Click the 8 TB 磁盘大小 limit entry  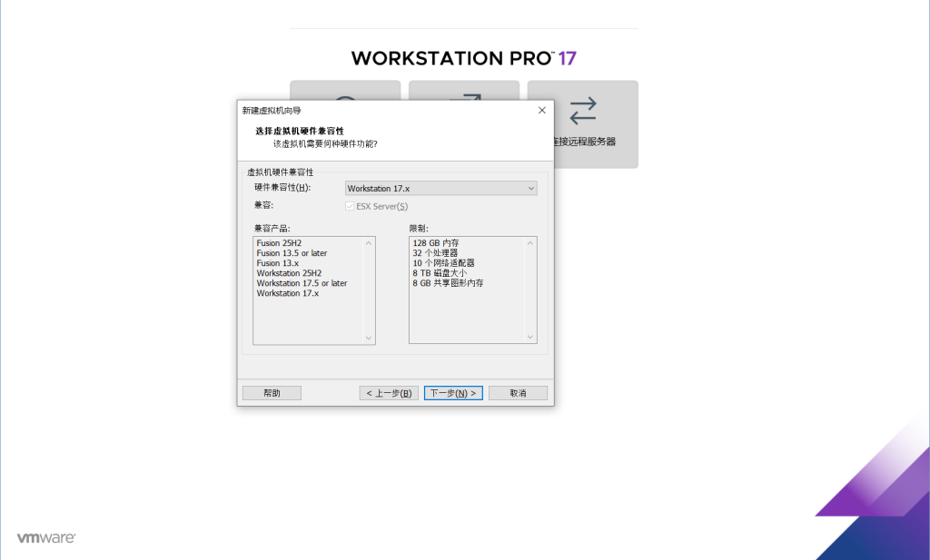coord(440,273)
